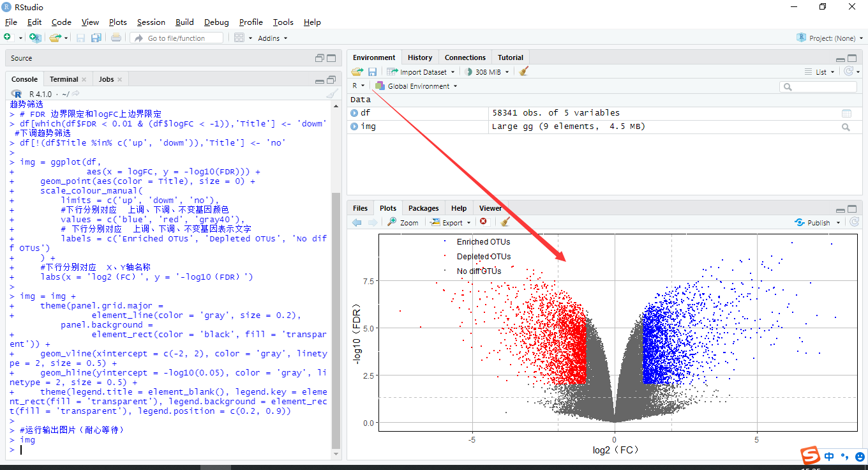Image resolution: width=868 pixels, height=470 pixels.
Task: Print the current file icon
Action: [116, 38]
